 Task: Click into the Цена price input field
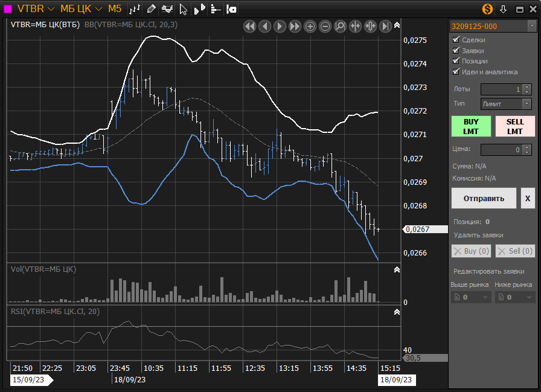tap(501, 149)
